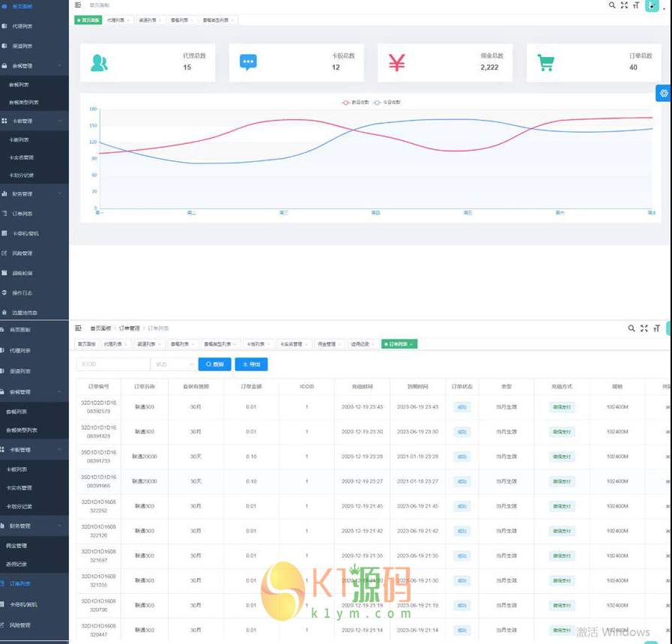Click the blue chat bubble card icon

248,62
